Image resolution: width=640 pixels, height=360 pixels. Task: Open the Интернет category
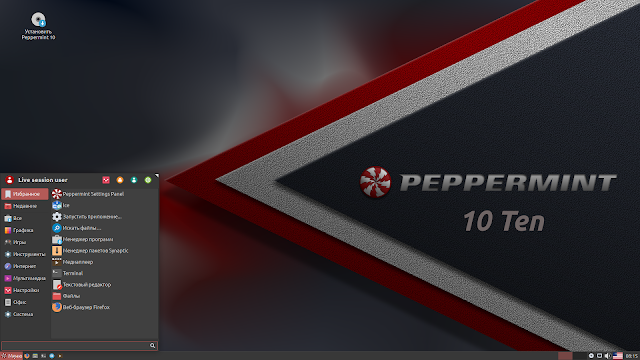point(25,266)
